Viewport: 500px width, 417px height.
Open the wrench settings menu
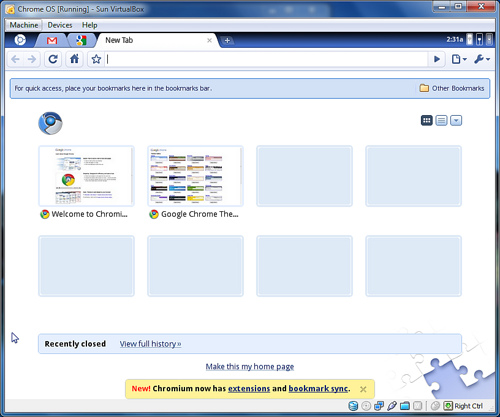point(482,59)
